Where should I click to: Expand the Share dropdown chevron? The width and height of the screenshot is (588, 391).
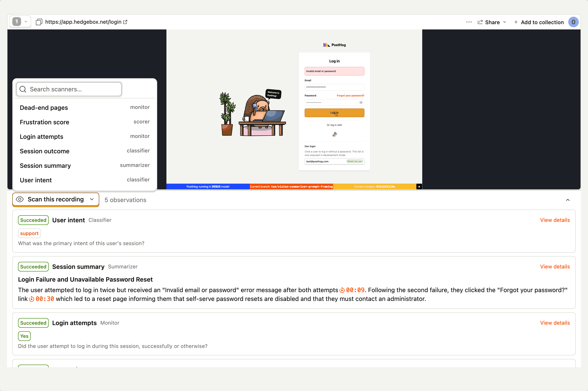[505, 22]
